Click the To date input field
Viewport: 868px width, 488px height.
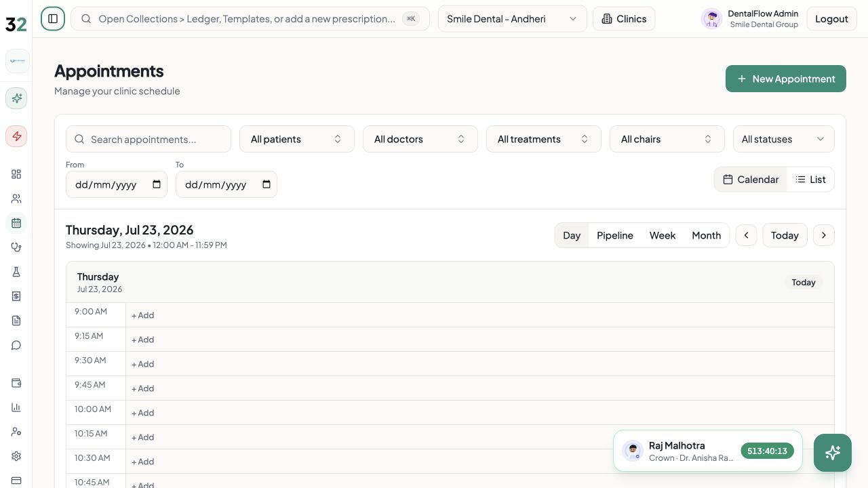click(x=226, y=184)
